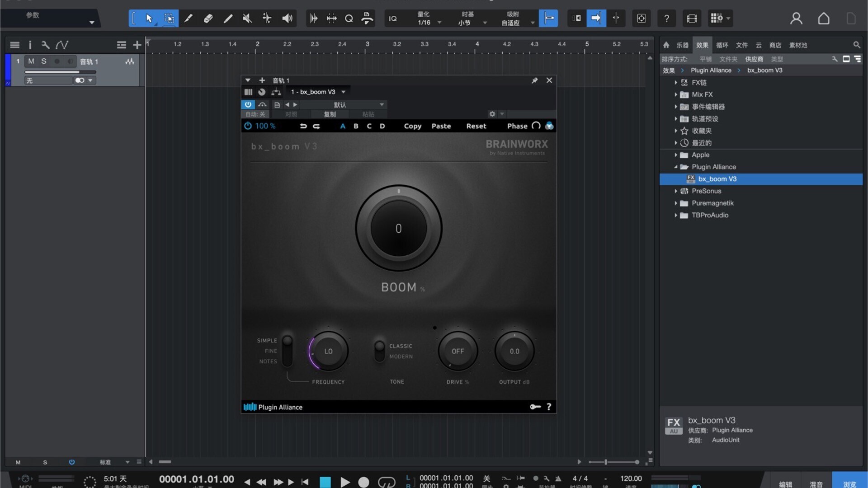868x488 pixels.
Task: Search the browser with magnifier icon
Action: 856,45
